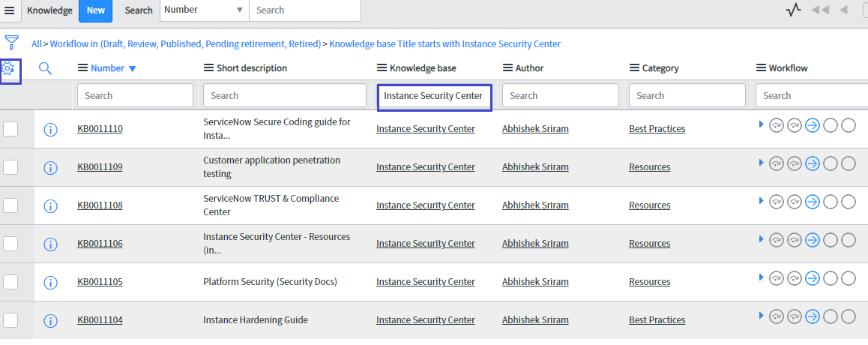
Task: Open Short description column options menu
Action: 208,68
